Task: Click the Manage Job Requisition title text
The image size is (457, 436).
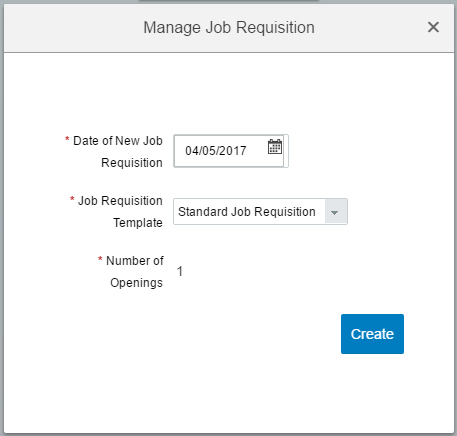Action: pos(229,27)
